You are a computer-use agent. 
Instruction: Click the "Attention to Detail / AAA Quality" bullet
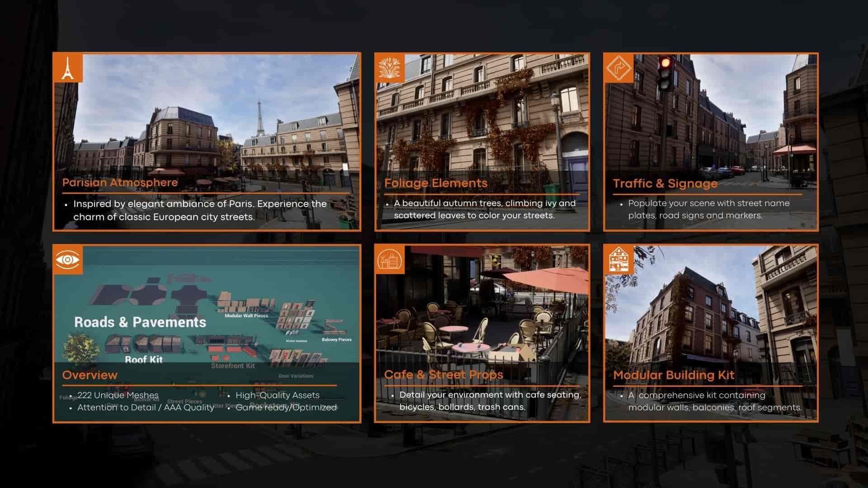pos(146,408)
